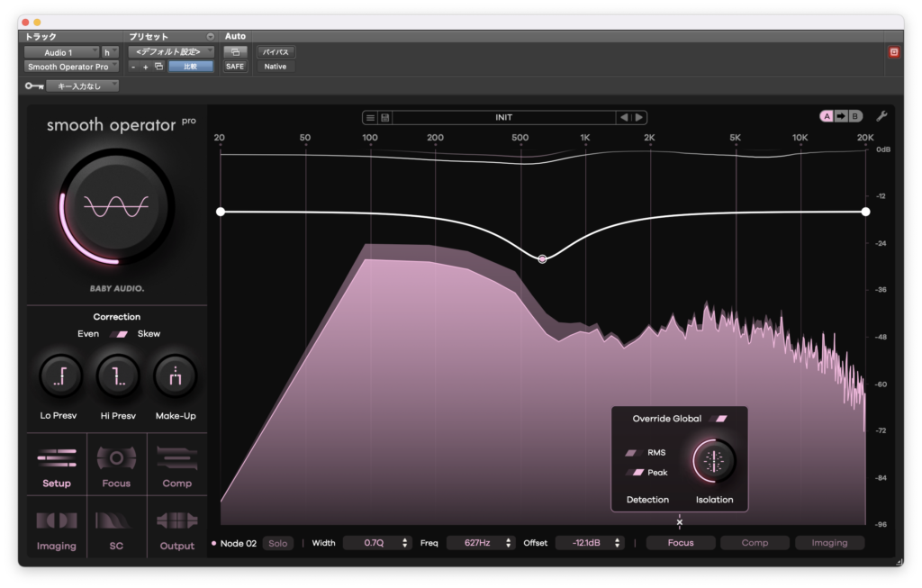
Task: Open the Audio 1 track dropdown
Action: click(x=61, y=52)
